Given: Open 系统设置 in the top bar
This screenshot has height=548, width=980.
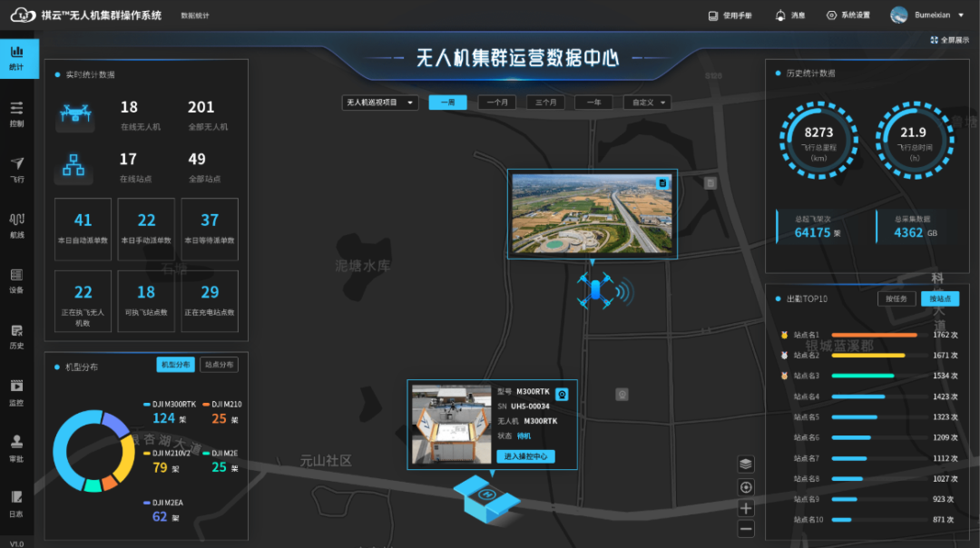Looking at the screenshot, I should (848, 15).
